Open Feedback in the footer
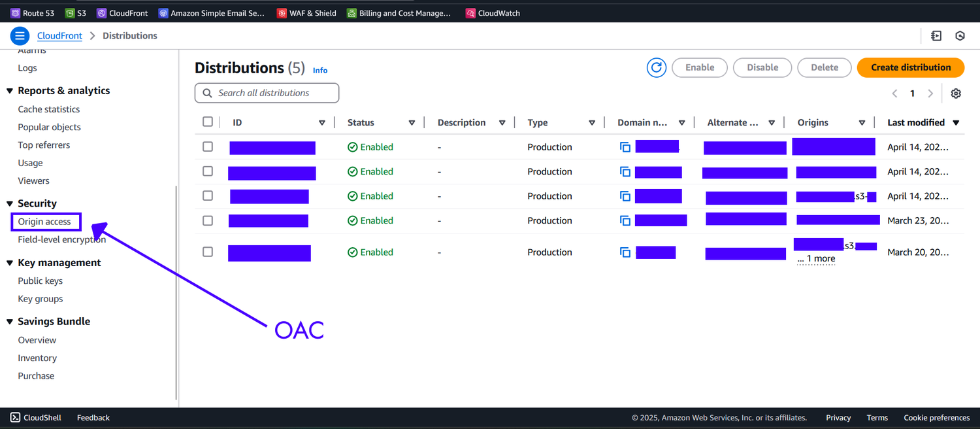This screenshot has width=980, height=429. [93, 418]
